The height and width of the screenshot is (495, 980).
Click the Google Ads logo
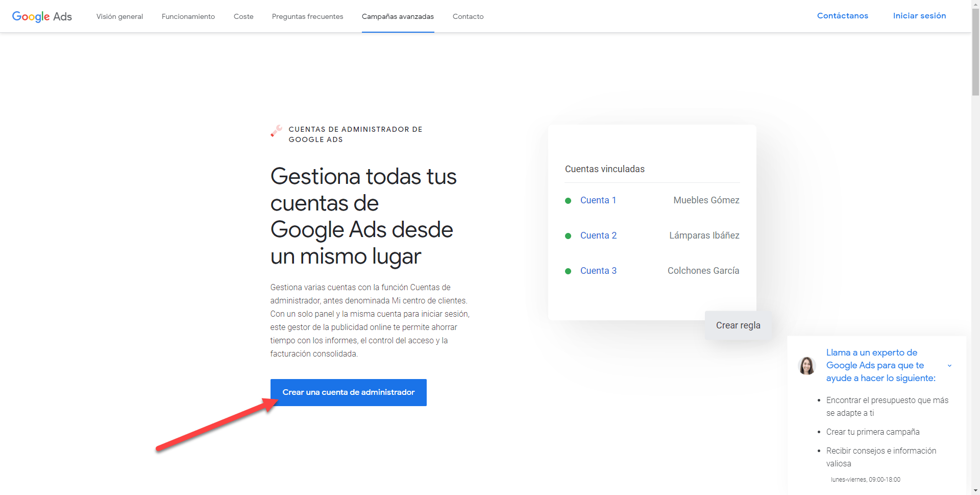pos(42,16)
